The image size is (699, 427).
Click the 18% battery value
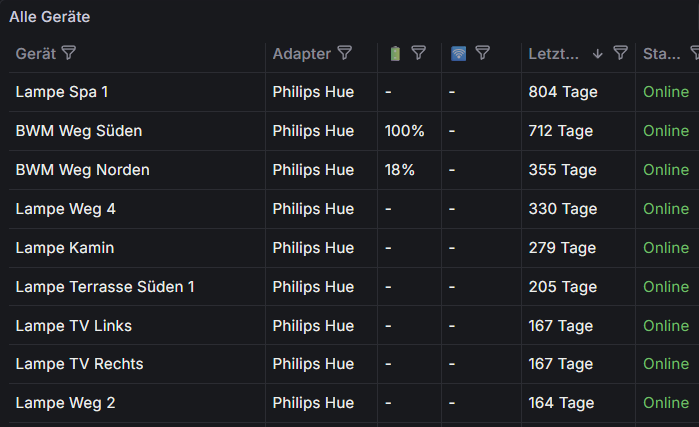click(x=400, y=170)
